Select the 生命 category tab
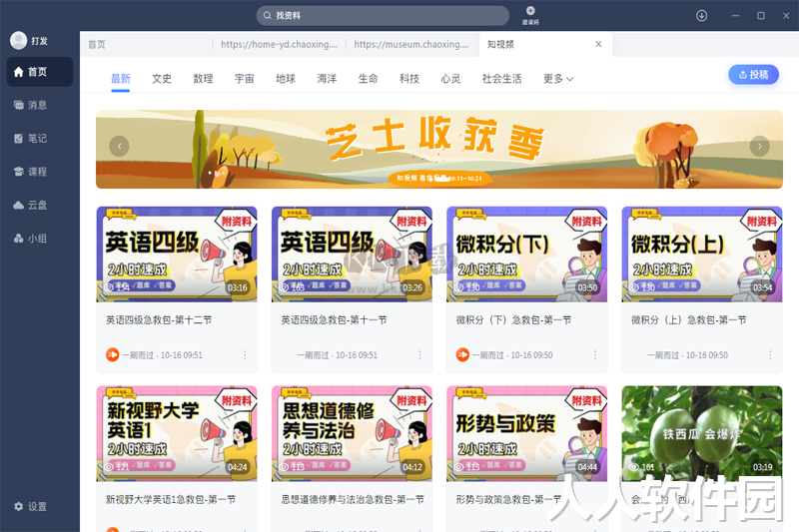The width and height of the screenshot is (799, 532). pos(368,79)
